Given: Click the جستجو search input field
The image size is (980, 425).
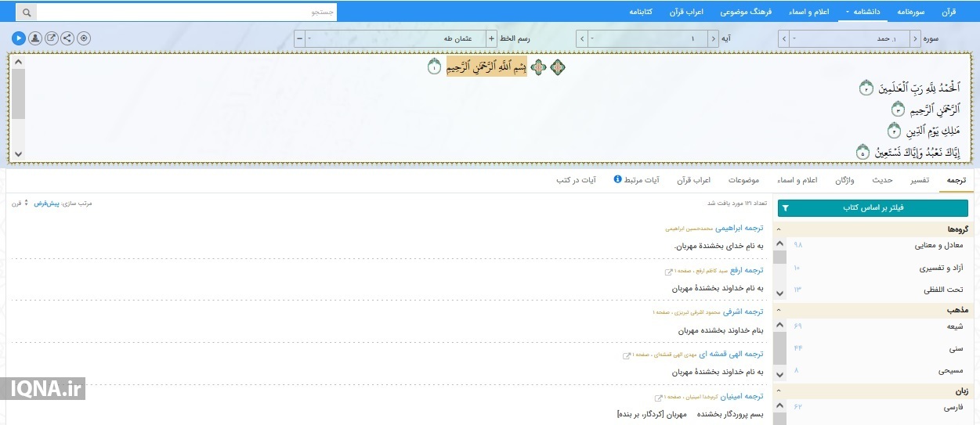Looking at the screenshot, I should [186, 13].
